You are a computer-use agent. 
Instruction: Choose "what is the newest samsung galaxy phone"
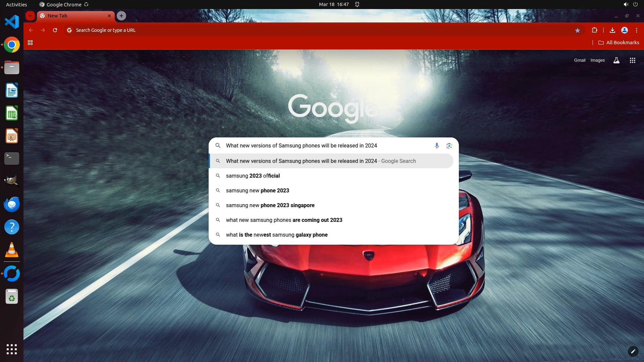(276, 235)
